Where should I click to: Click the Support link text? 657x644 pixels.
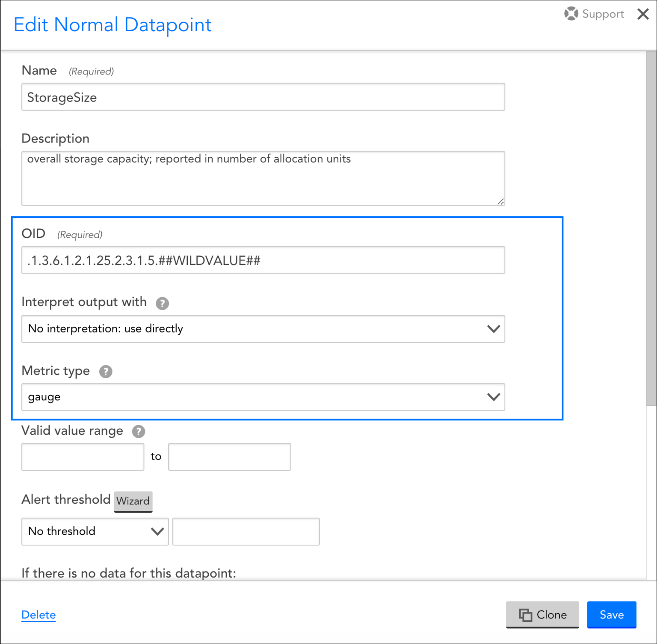click(603, 14)
